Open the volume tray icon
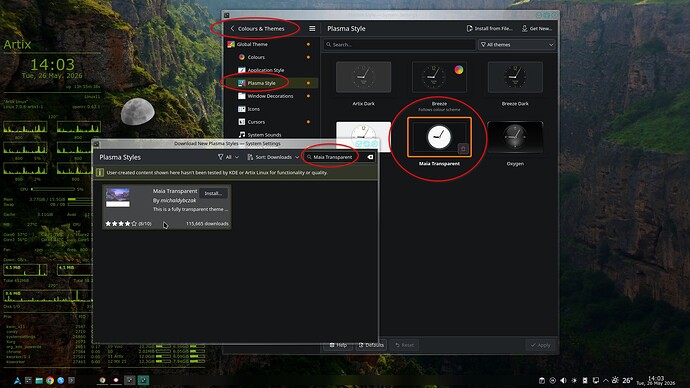690x388 pixels. (563, 381)
